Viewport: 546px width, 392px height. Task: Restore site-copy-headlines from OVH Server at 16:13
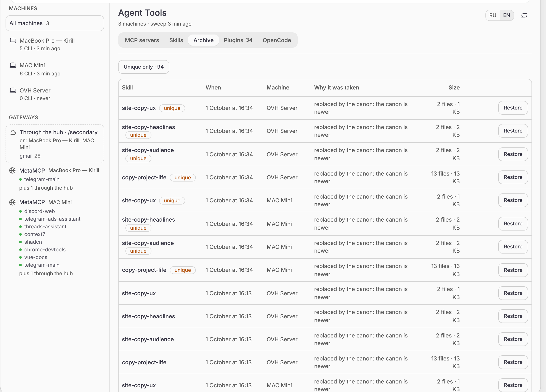[x=513, y=316]
